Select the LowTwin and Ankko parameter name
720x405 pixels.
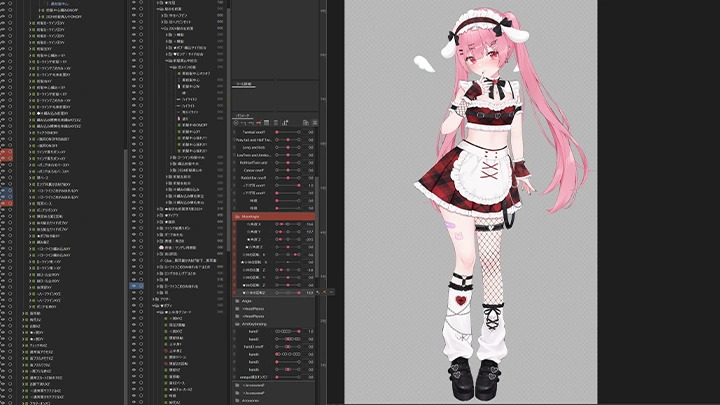point(254,155)
